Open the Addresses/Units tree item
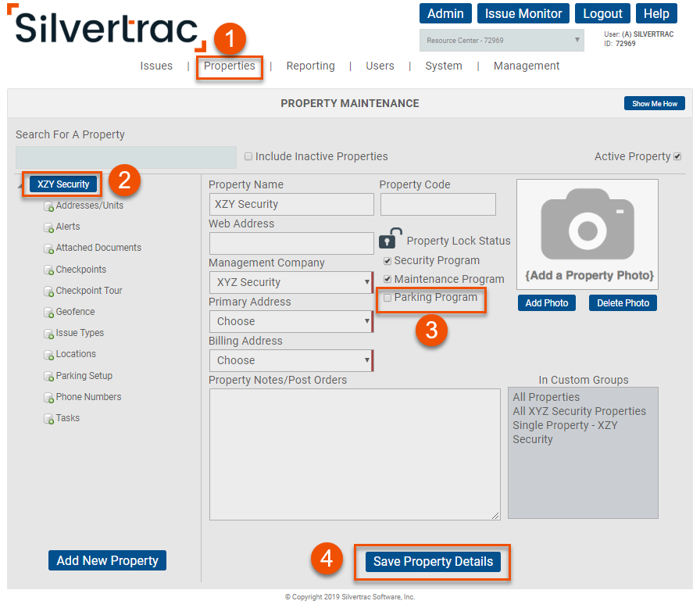The width and height of the screenshot is (700, 608). [x=89, y=206]
